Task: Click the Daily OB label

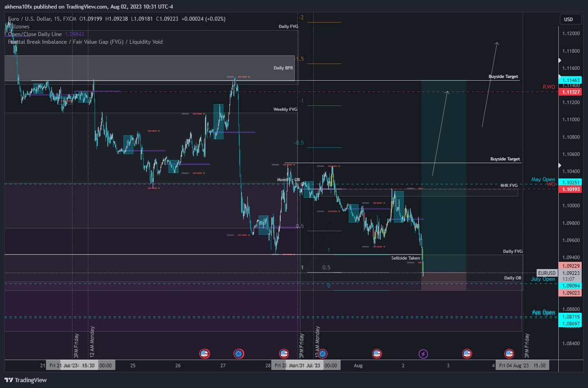Action: pos(513,278)
